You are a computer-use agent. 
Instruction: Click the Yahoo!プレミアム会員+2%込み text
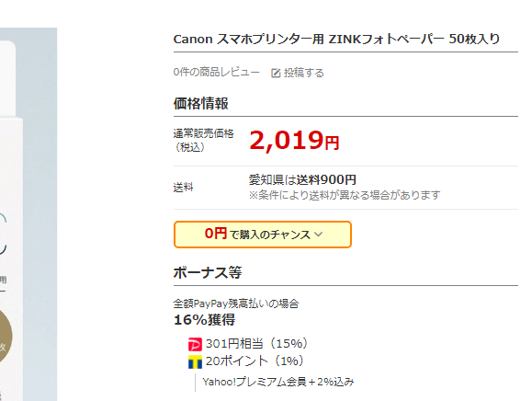[x=278, y=382]
